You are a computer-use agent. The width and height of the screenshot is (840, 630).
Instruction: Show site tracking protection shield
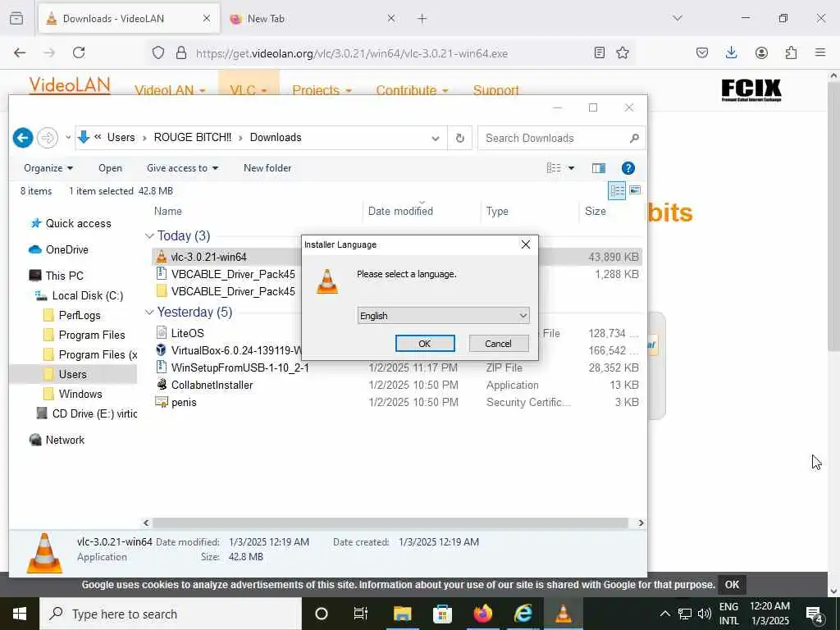[x=158, y=53]
